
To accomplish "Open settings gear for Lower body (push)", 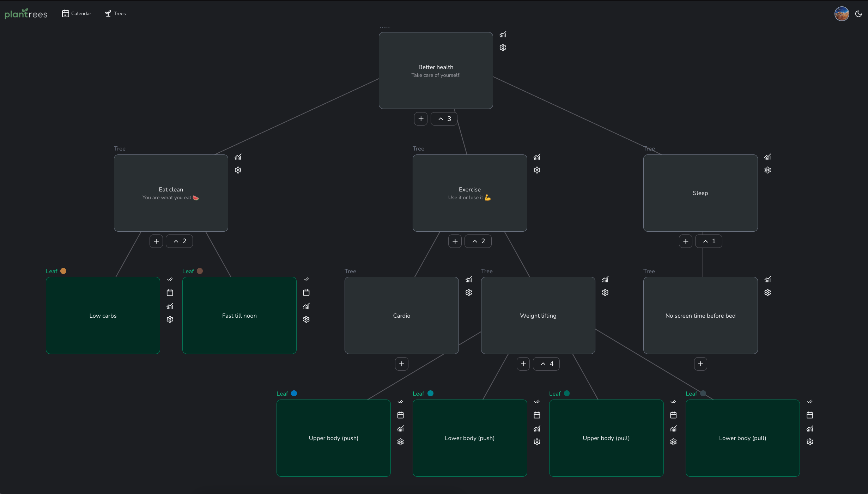I will [x=537, y=442].
